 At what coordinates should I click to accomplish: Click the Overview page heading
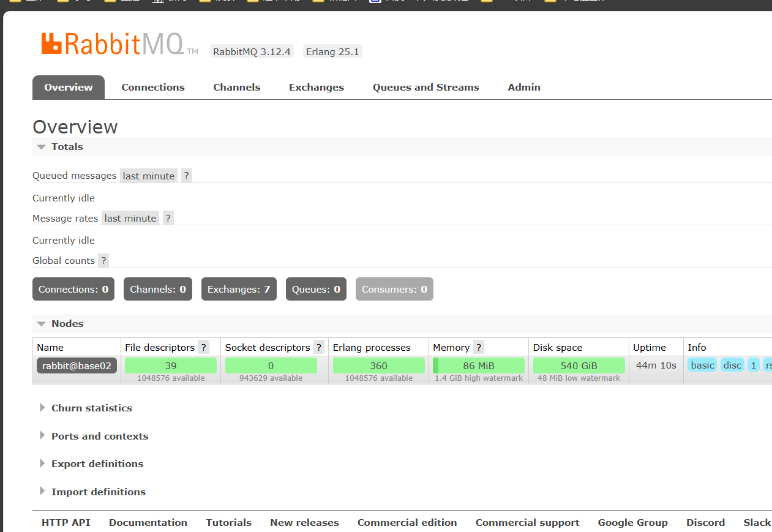75,127
